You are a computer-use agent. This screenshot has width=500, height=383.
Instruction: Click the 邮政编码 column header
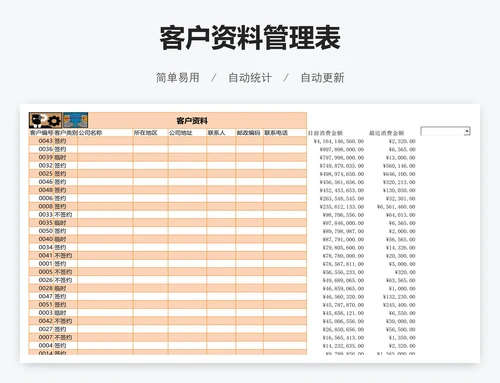point(248,133)
